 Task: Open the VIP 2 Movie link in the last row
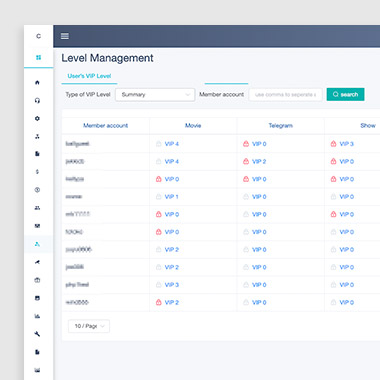(172, 302)
